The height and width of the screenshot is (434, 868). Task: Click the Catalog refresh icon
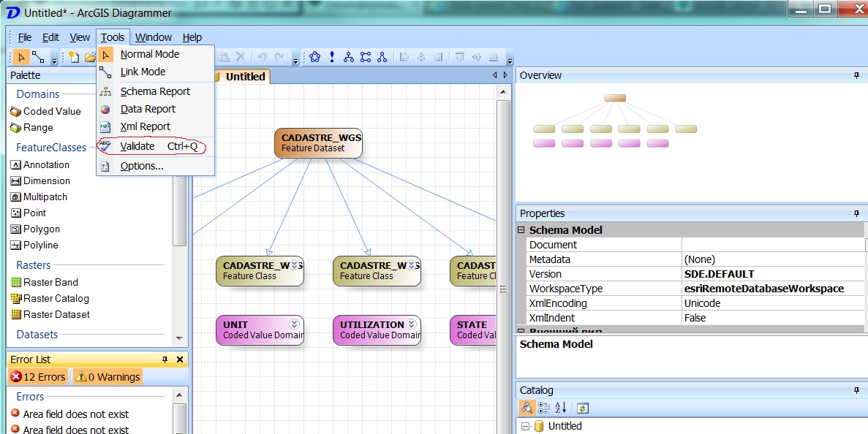[x=582, y=408]
